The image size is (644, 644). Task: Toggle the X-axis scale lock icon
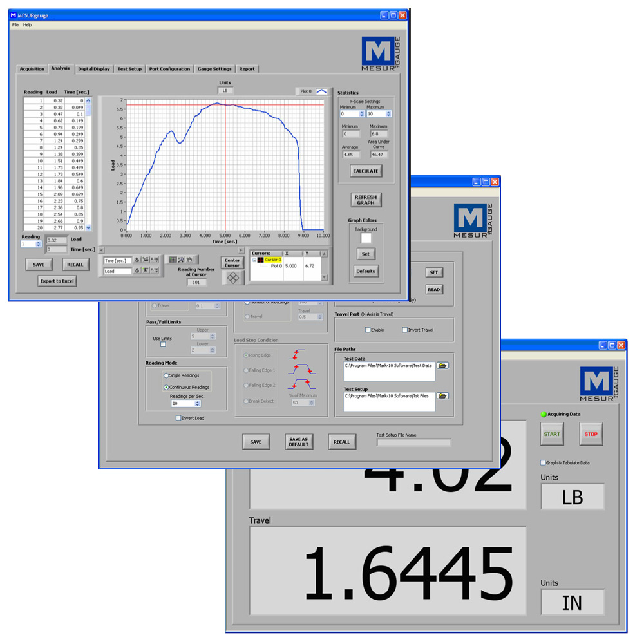[137, 260]
